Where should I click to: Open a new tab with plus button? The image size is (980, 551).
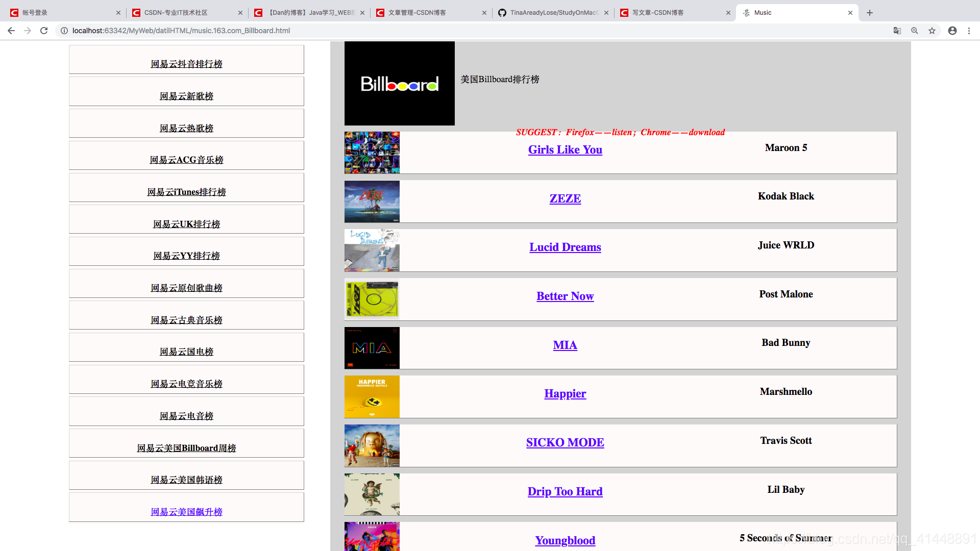870,13
